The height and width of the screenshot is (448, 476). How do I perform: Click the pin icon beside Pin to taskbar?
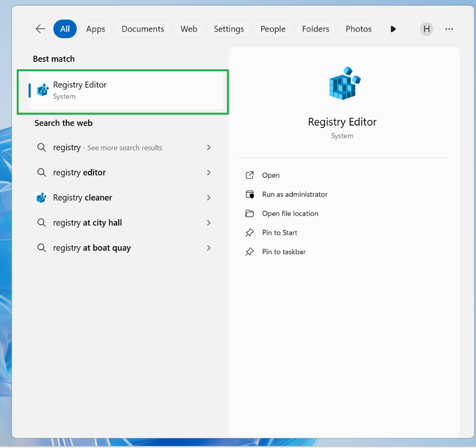(x=250, y=252)
